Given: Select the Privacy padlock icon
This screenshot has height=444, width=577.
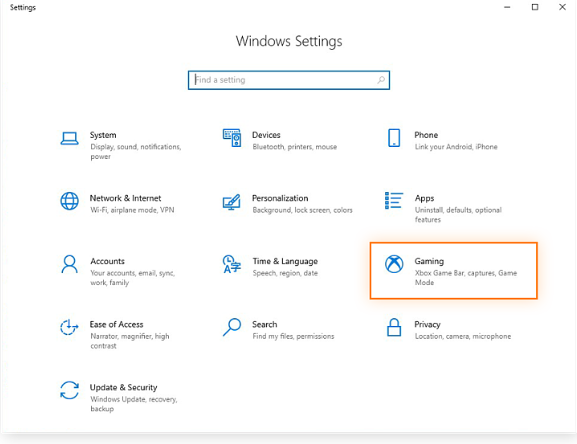Looking at the screenshot, I should (394, 327).
